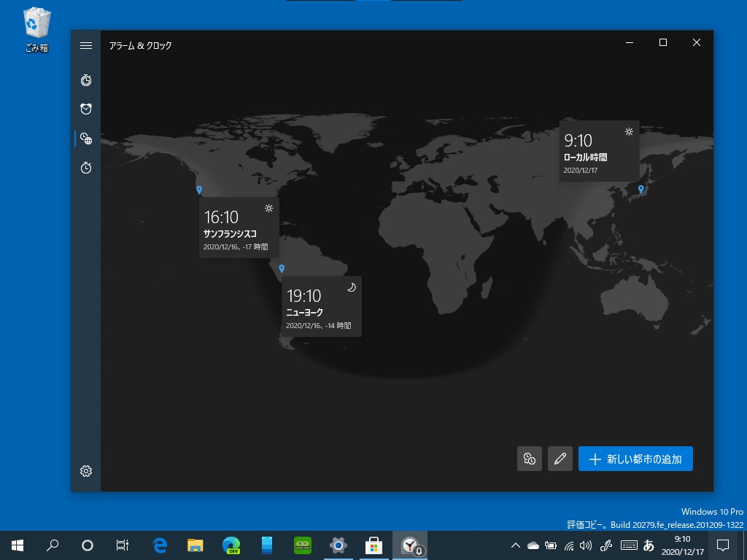This screenshot has width=747, height=560.
Task: Click the Cortana circle icon
Action: [88, 545]
